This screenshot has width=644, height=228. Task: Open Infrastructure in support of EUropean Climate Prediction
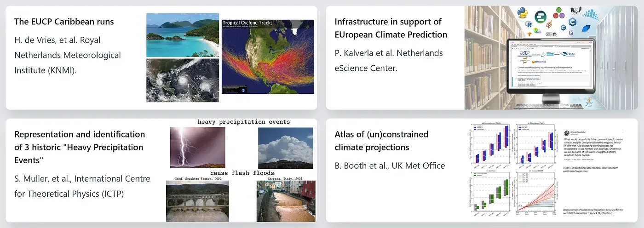click(x=391, y=28)
